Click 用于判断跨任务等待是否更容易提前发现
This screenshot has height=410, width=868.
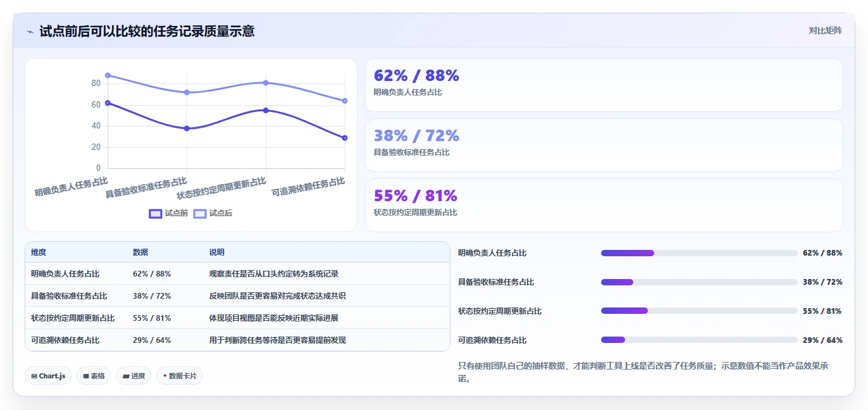click(278, 340)
